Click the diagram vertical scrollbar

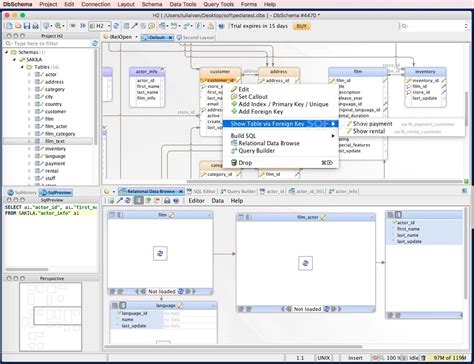(466, 108)
